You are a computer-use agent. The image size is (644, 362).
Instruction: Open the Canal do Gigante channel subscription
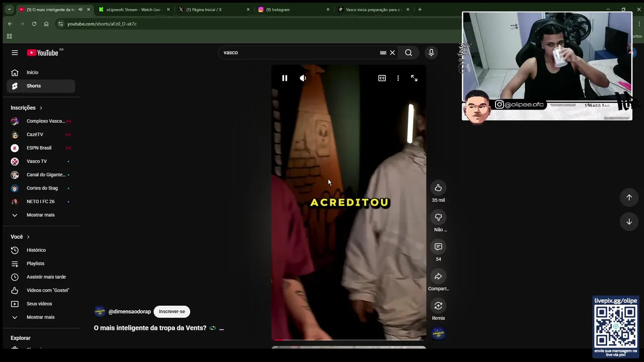pyautogui.click(x=41, y=174)
